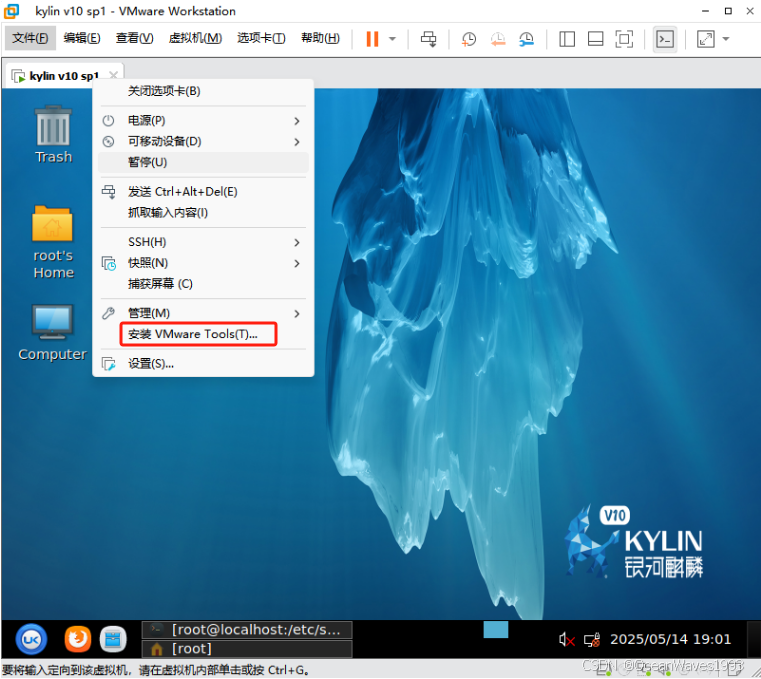Click the network disconnected tray icon
Image resolution: width=761 pixels, height=679 pixels.
pos(592,640)
